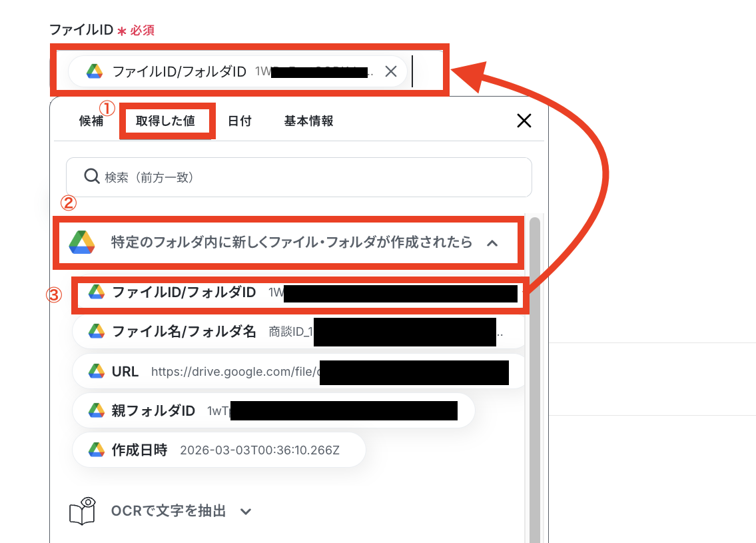Select the 親フォルダID value
This screenshot has height=543, width=756.
(274, 410)
